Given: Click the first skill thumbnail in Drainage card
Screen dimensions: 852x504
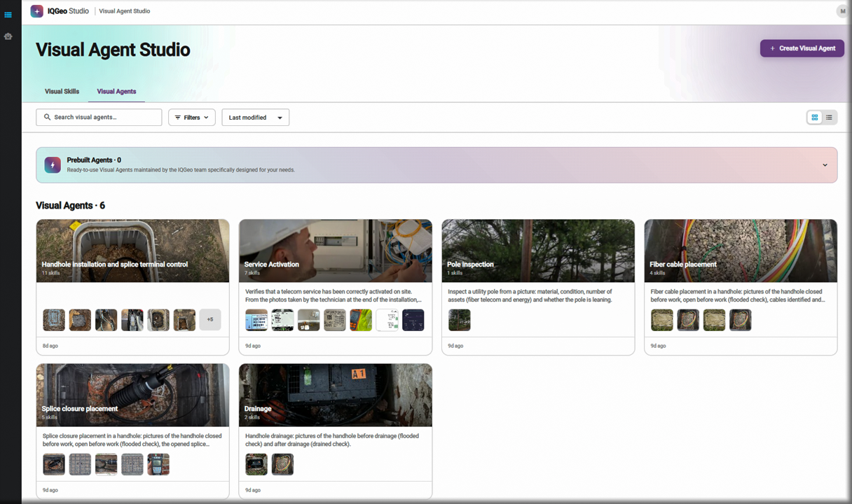Looking at the screenshot, I should tap(256, 464).
